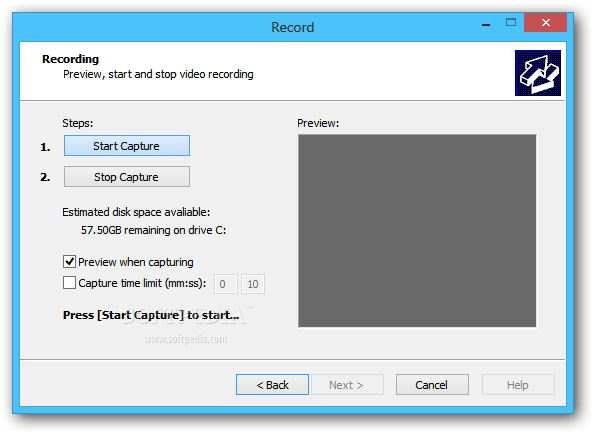Screen dimensions: 594x434
Task: Click the Start Capture button
Action: click(127, 146)
